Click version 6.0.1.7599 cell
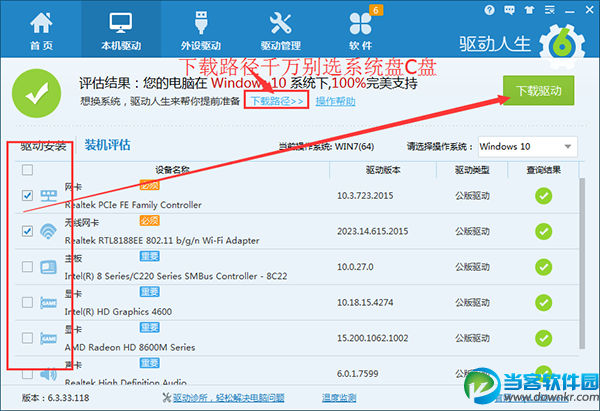 pyautogui.click(x=357, y=374)
